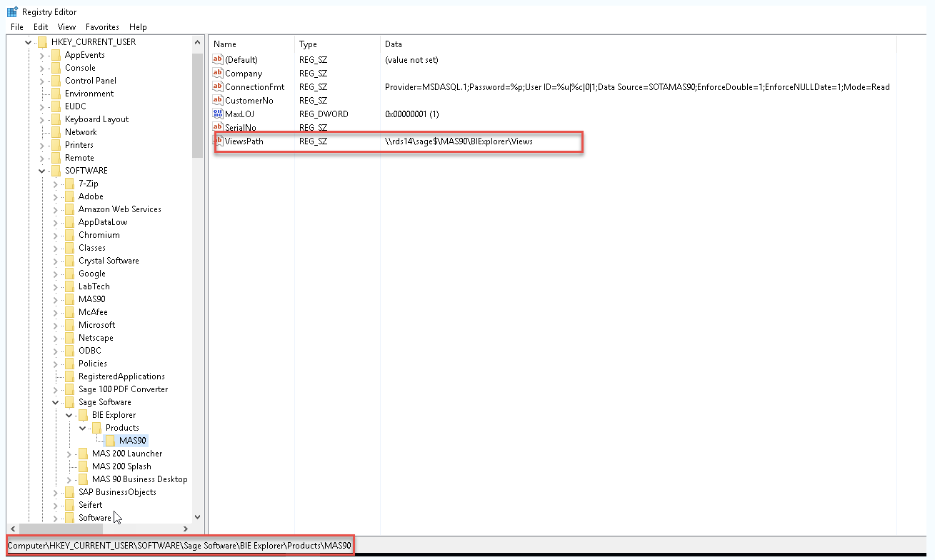This screenshot has width=935, height=560.
Task: Select the Classes key
Action: coord(92,248)
